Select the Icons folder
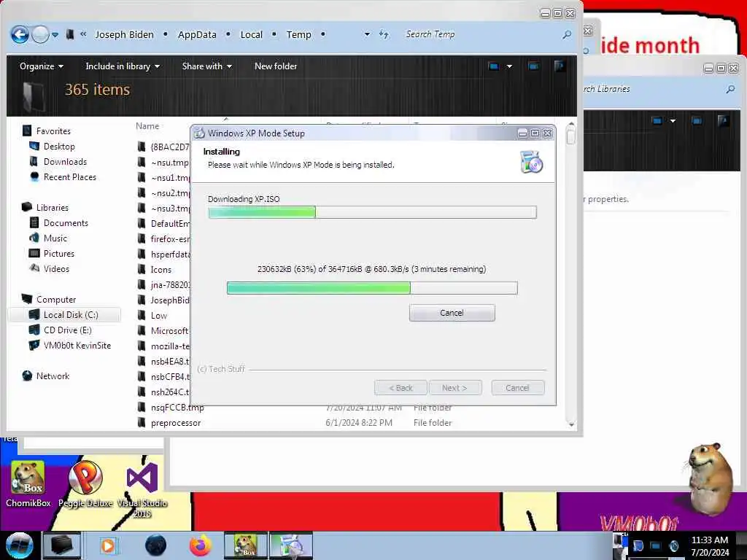The image size is (747, 560). [160, 270]
